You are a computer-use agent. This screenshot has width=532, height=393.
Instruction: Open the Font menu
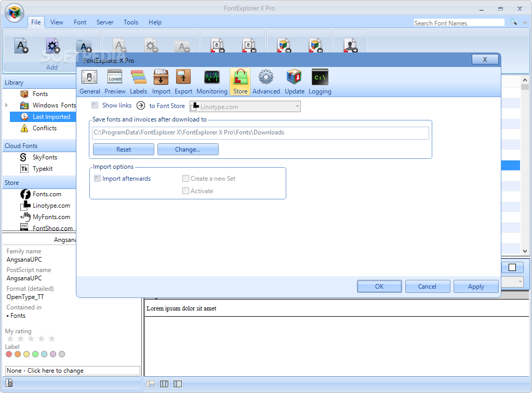pyautogui.click(x=80, y=22)
